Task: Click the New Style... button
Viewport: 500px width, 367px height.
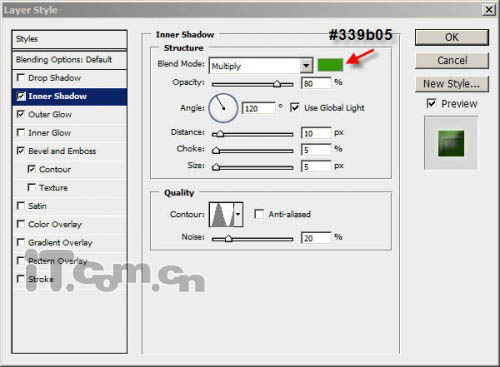Action: [x=452, y=84]
